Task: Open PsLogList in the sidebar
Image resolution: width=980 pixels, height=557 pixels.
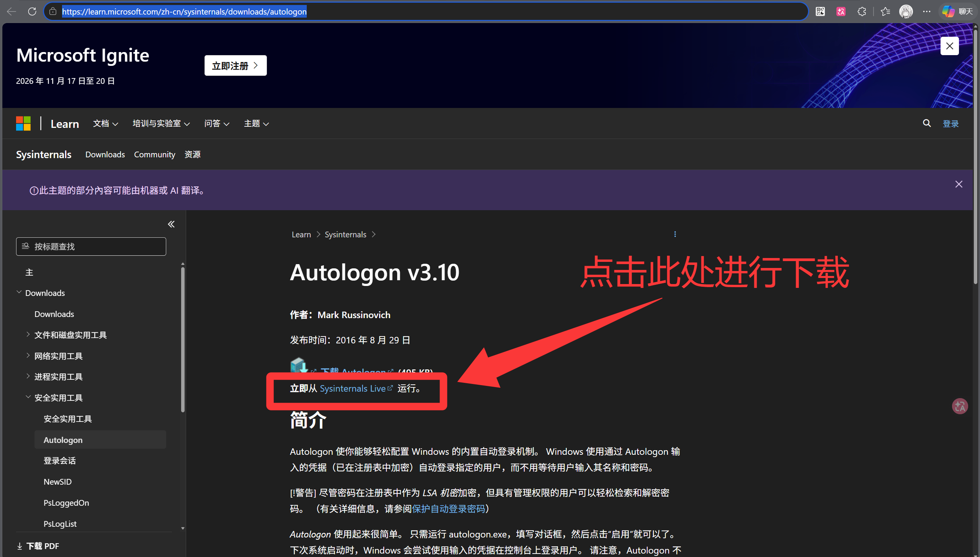Action: point(60,524)
